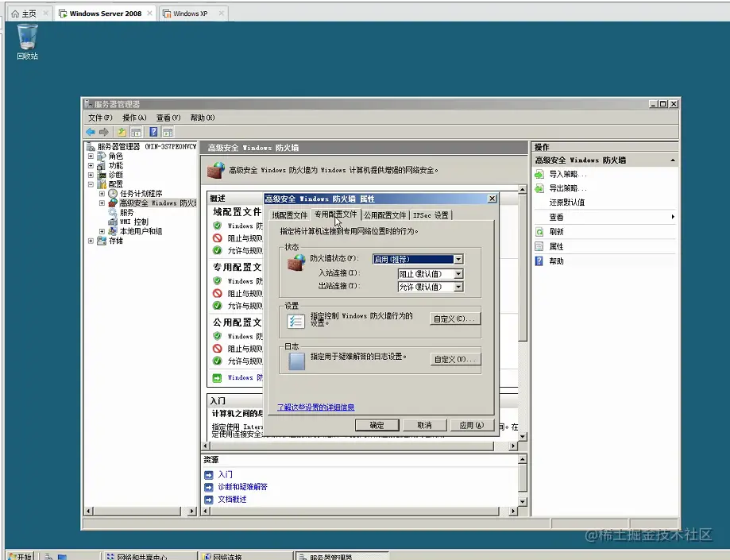730x560 pixels.
Task: Open the 查看(V) menu
Action: [x=168, y=118]
